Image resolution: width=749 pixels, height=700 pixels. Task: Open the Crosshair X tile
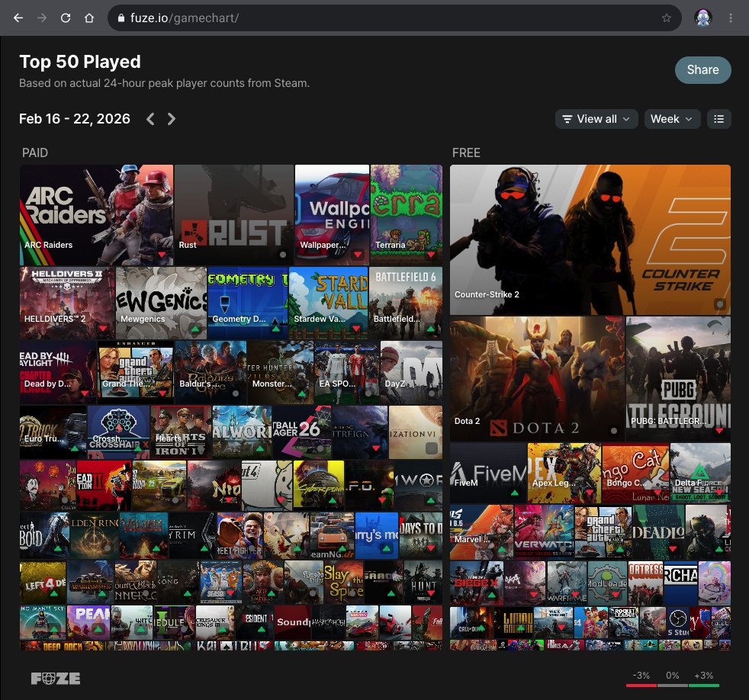[x=118, y=432]
